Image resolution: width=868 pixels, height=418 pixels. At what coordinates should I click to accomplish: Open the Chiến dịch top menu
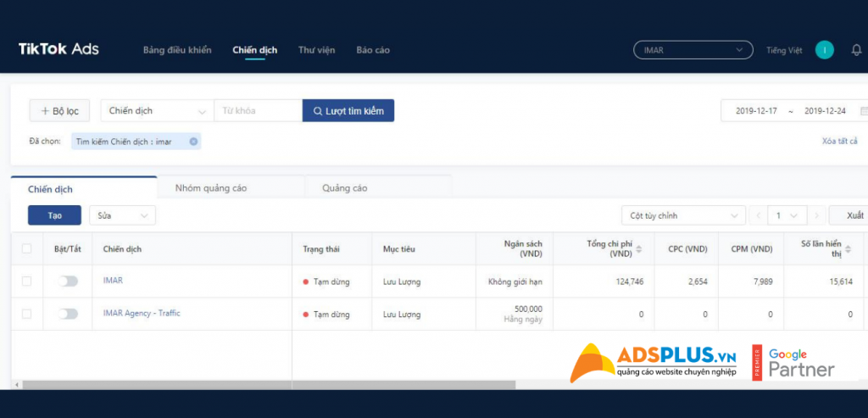point(254,50)
